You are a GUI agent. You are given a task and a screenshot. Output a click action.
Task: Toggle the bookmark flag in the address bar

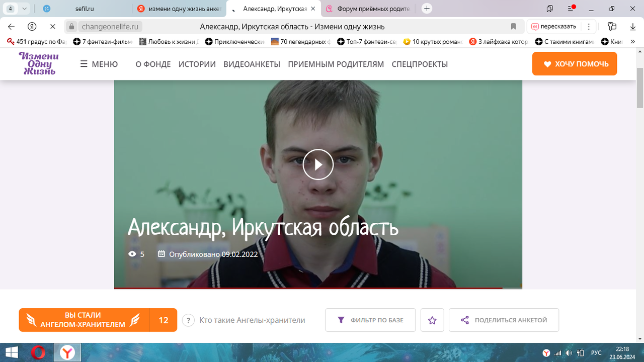(513, 26)
